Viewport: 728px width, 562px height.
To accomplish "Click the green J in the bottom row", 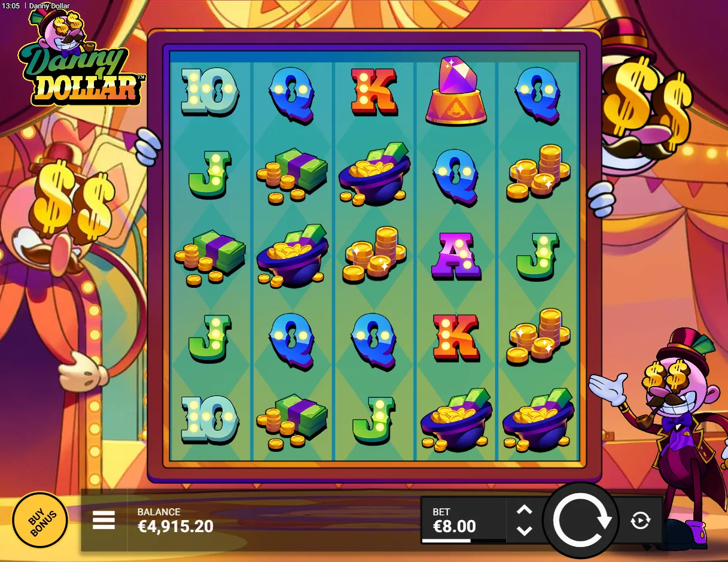I will pos(374,420).
